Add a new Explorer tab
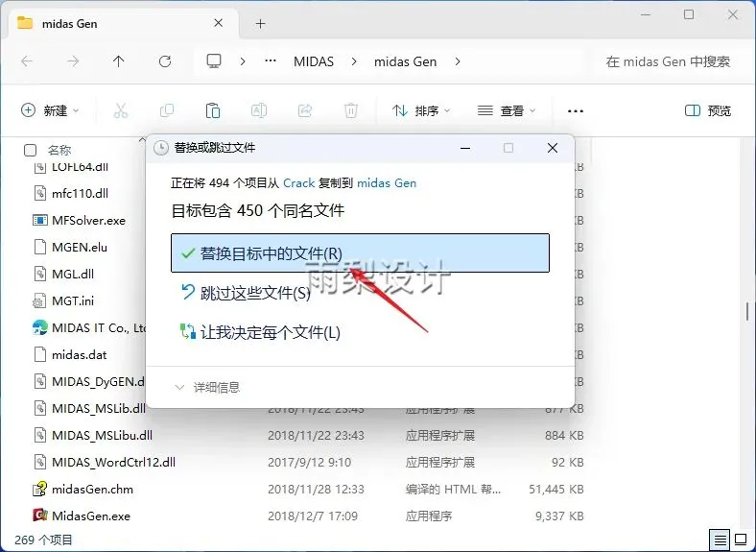This screenshot has height=552, width=756. 260,23
